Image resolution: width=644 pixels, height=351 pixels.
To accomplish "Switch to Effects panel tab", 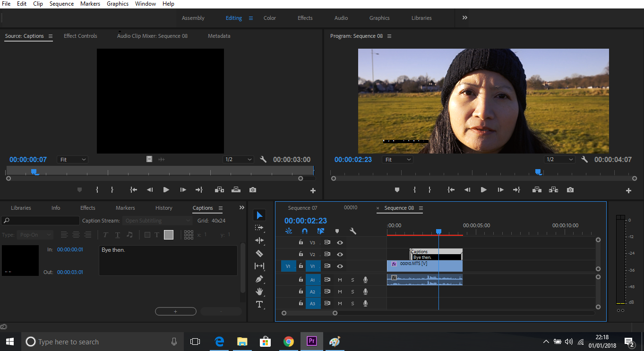I will (87, 208).
